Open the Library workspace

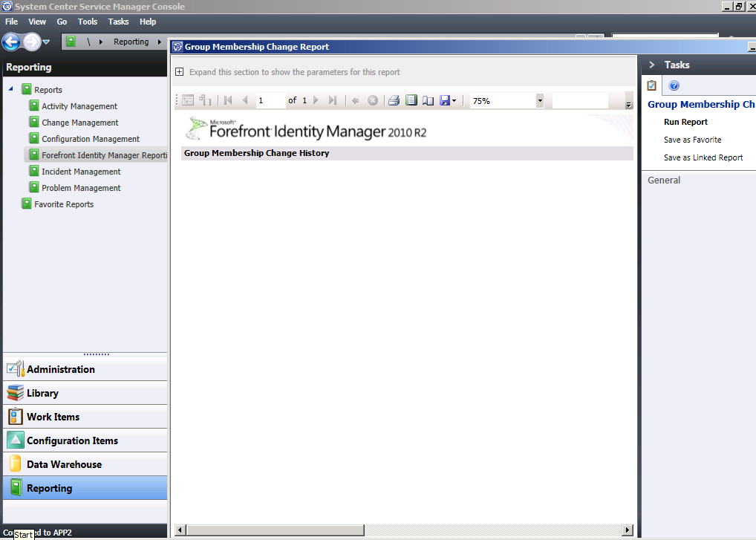85,393
